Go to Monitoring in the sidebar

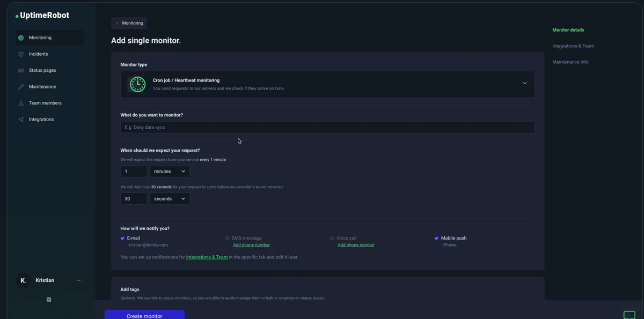pyautogui.click(x=50, y=38)
